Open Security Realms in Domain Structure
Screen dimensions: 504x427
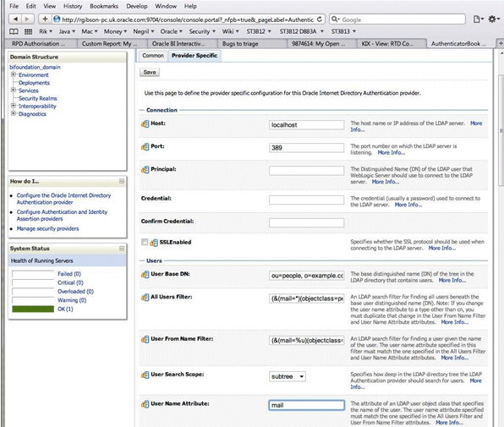[x=37, y=98]
